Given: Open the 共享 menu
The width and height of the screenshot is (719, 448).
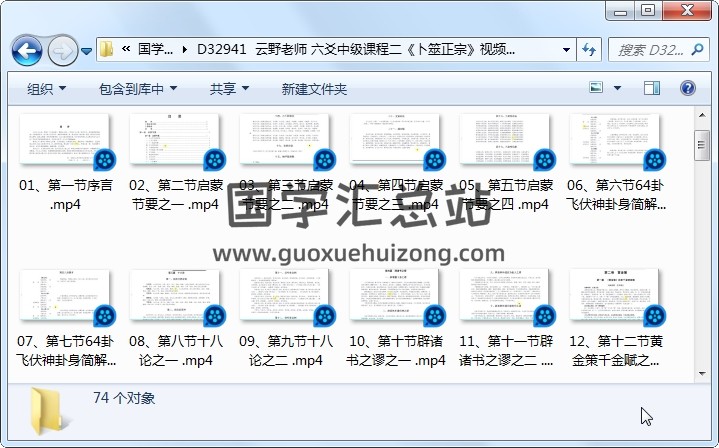Looking at the screenshot, I should click(229, 89).
